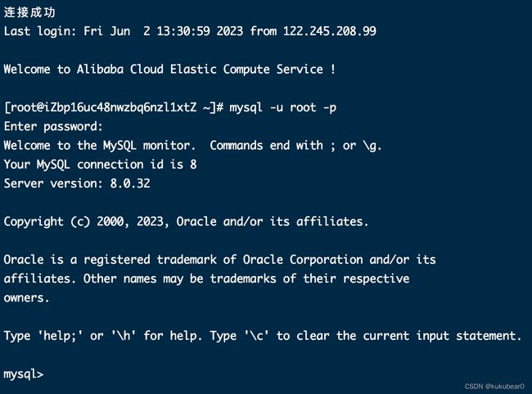Click the 'help;' text in help line
Screen dimensions: 532x394
(60, 336)
